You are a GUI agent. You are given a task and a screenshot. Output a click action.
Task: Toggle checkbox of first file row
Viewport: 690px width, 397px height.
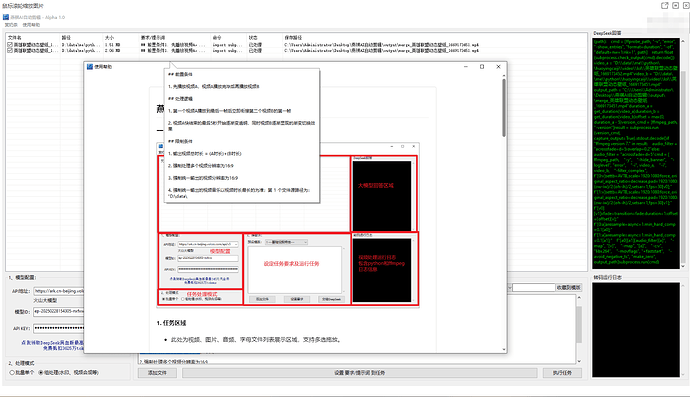[x=10, y=45]
